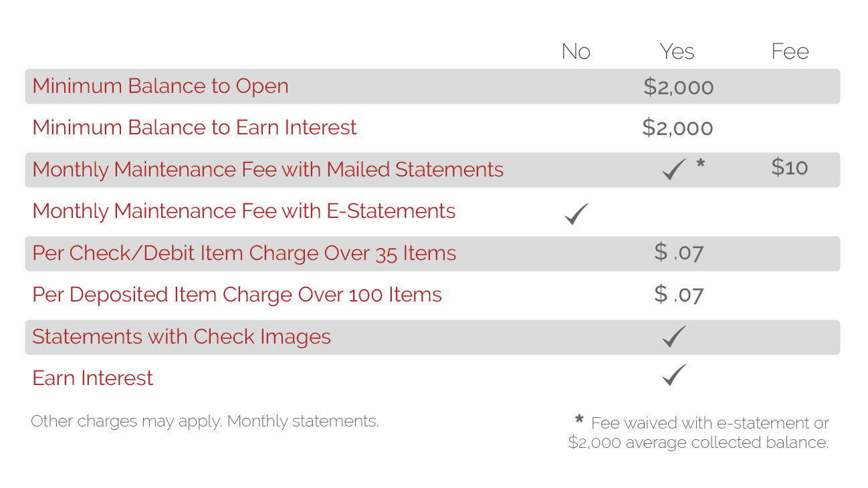This screenshot has height=488, width=868.
Task: Click 'Monthly Maintenance Fee with Mailed Statements' label
Action: (x=268, y=170)
